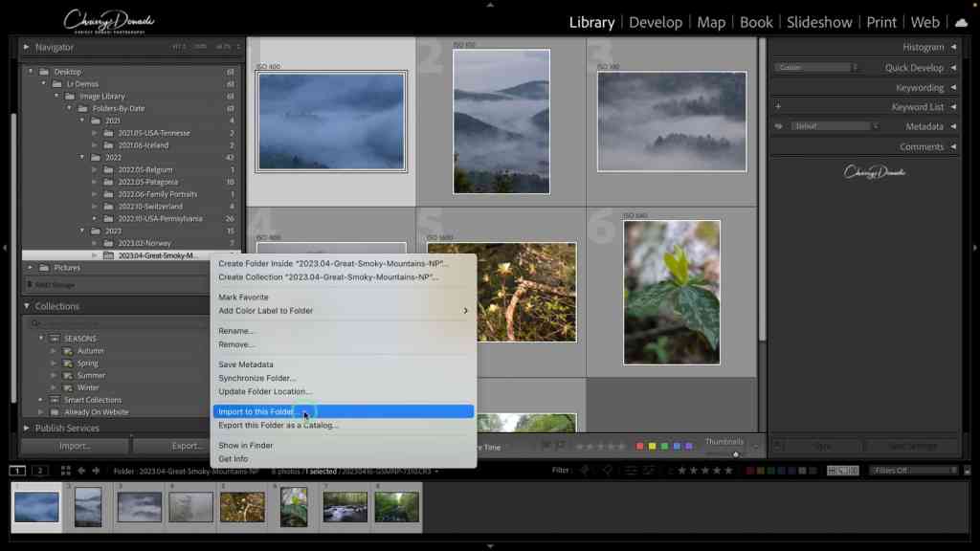
Task: Expand the Navigator panel
Action: (x=26, y=47)
